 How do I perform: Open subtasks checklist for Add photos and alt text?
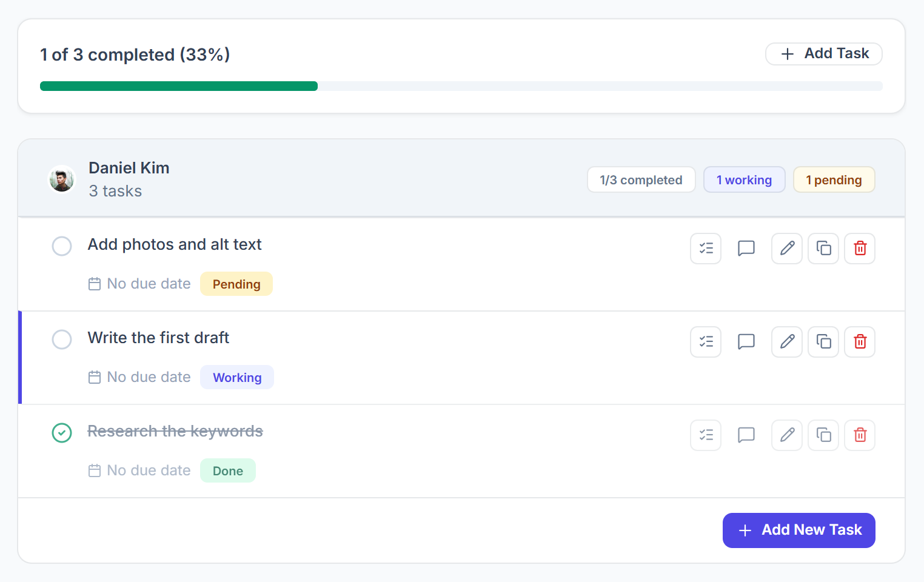pyautogui.click(x=706, y=249)
